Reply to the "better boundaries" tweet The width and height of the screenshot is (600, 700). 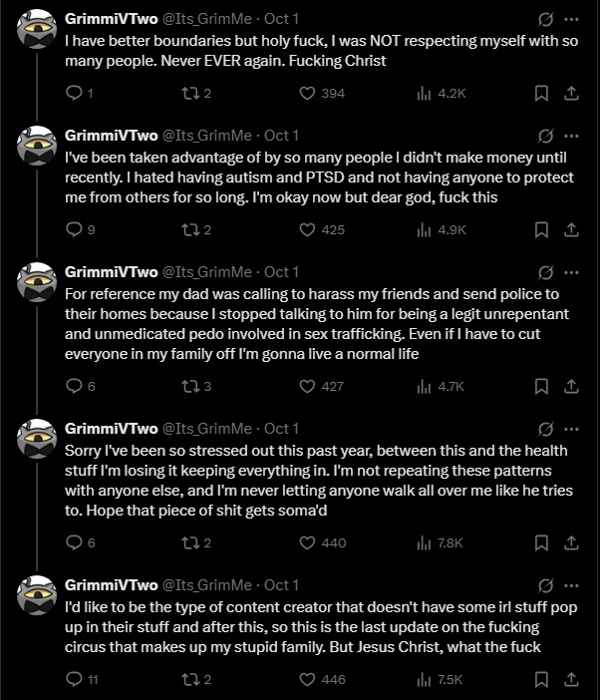(73, 93)
